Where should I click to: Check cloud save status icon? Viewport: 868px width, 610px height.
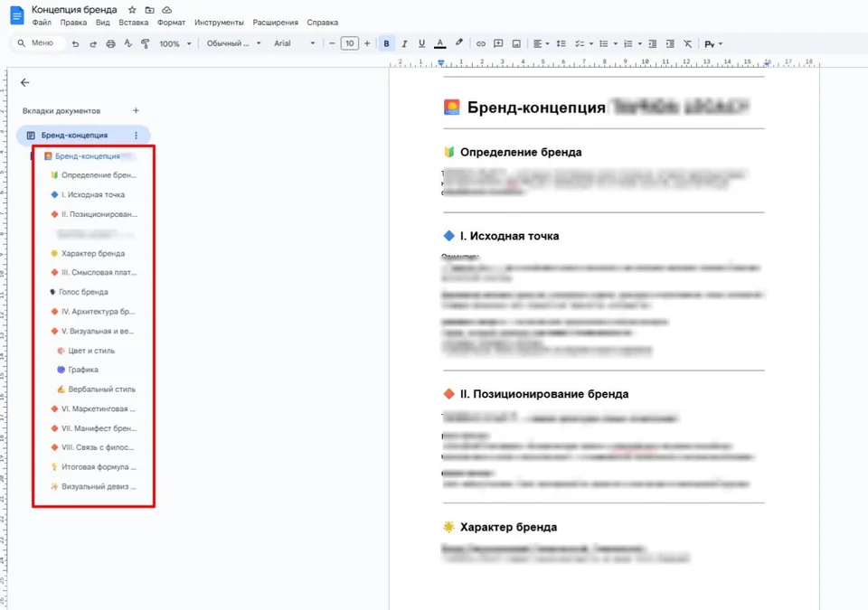point(166,9)
